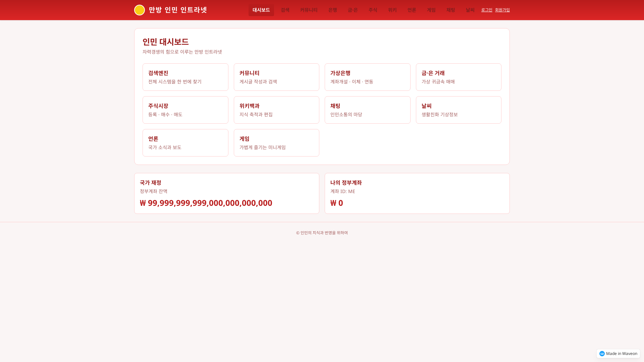Click the 회원가입 link
This screenshot has width=644, height=362.
tap(502, 10)
